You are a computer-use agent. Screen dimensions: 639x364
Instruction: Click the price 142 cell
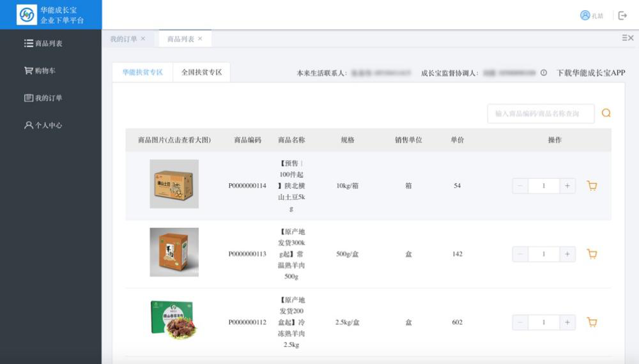(458, 254)
